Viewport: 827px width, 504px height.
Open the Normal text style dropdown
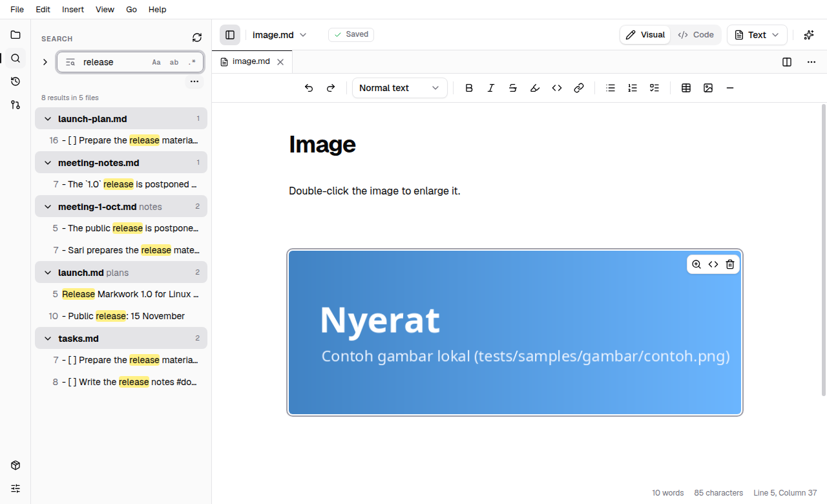pos(400,88)
